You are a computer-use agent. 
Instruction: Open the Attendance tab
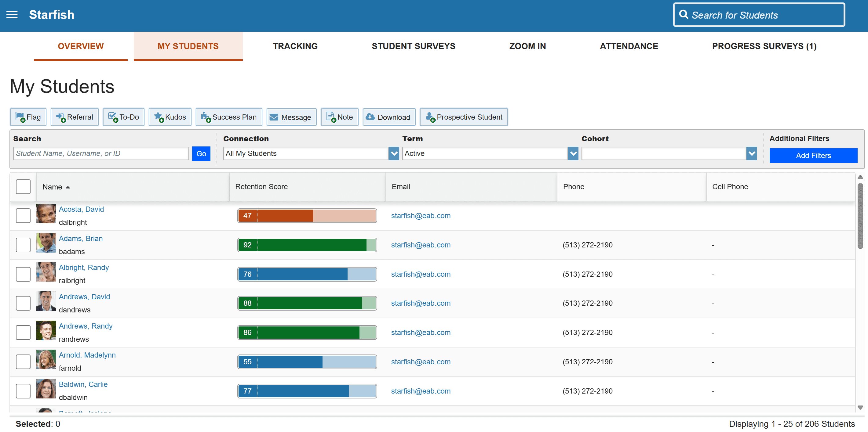point(629,46)
